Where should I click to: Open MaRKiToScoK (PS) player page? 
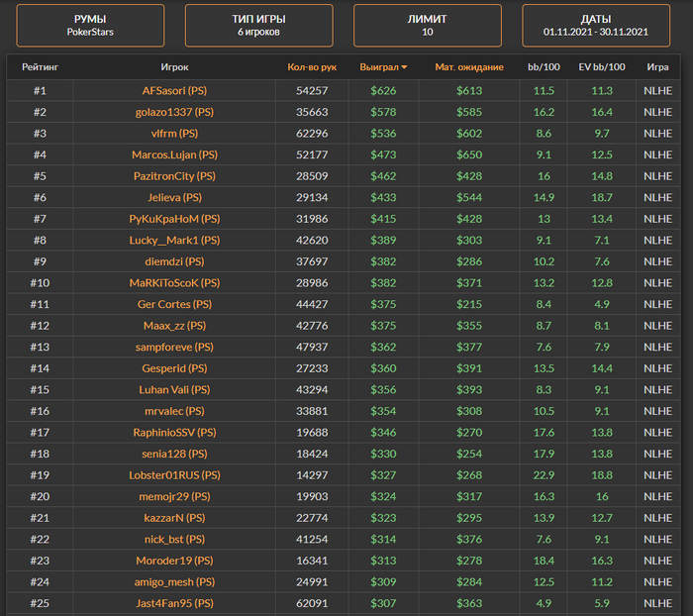tap(174, 282)
